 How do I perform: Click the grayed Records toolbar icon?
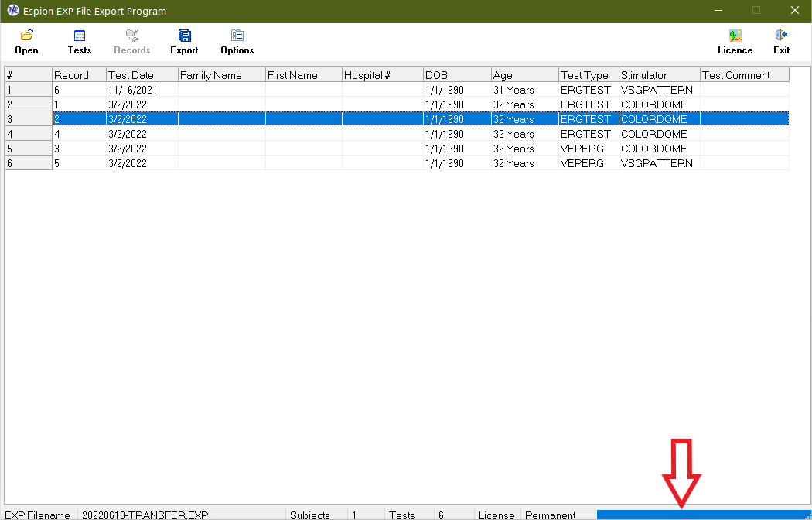pos(132,36)
